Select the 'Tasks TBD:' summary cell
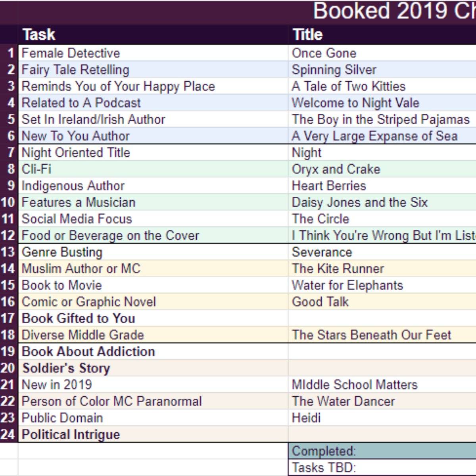Image resolution: width=476 pixels, height=476 pixels. (382, 468)
